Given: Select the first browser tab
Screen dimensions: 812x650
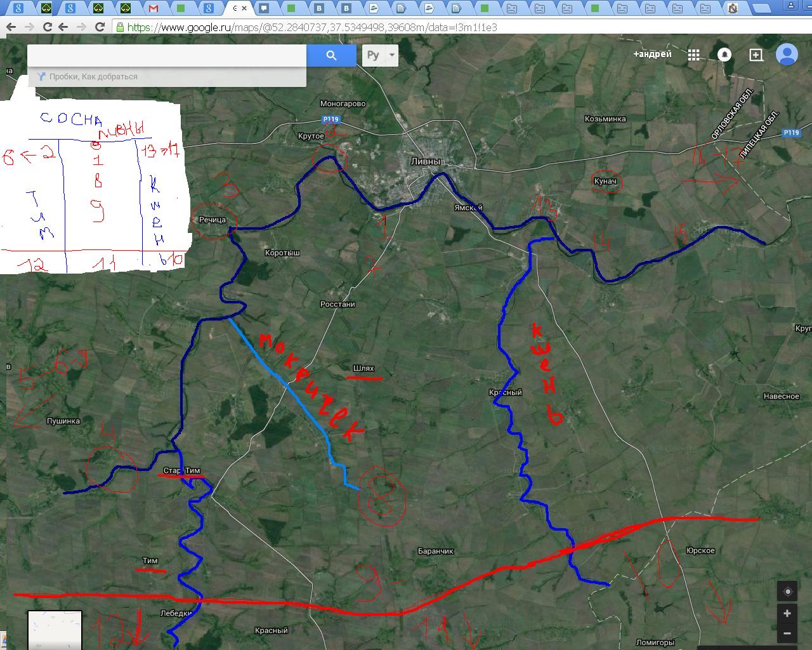Looking at the screenshot, I should click(x=18, y=8).
